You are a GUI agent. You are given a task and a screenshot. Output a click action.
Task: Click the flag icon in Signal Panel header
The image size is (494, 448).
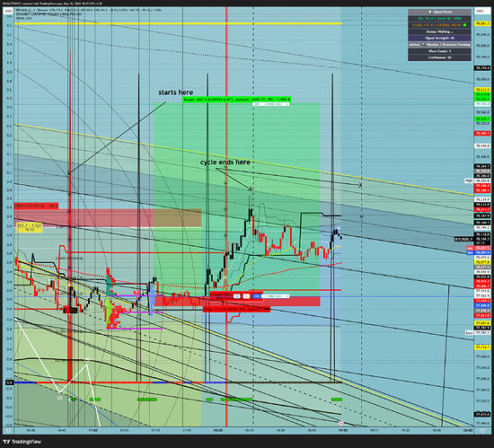pos(429,12)
